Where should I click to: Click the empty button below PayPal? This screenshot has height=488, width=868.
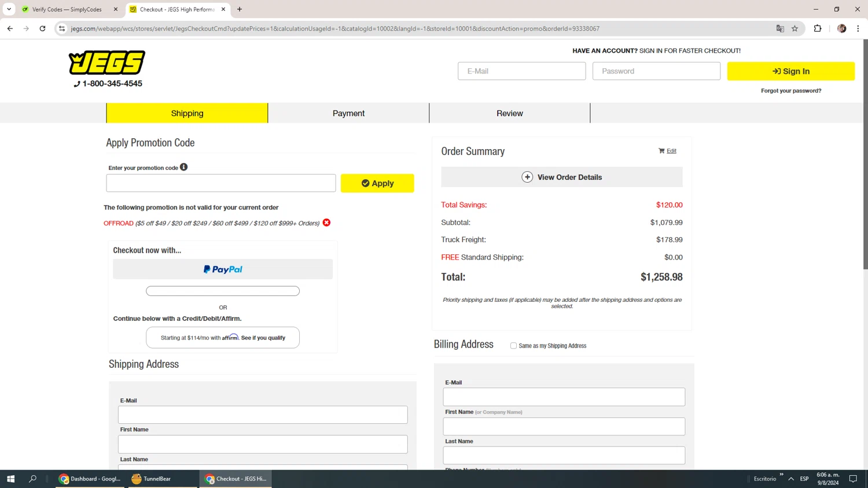pyautogui.click(x=223, y=291)
